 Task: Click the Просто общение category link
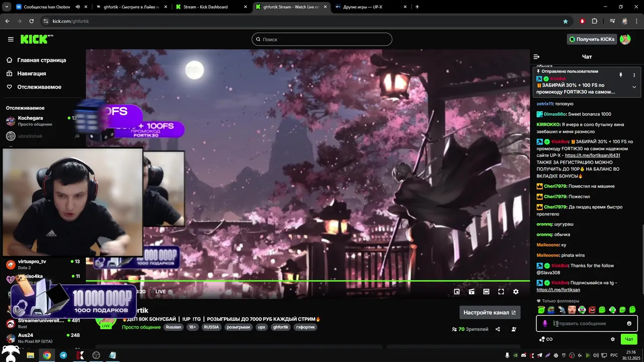pos(141,327)
